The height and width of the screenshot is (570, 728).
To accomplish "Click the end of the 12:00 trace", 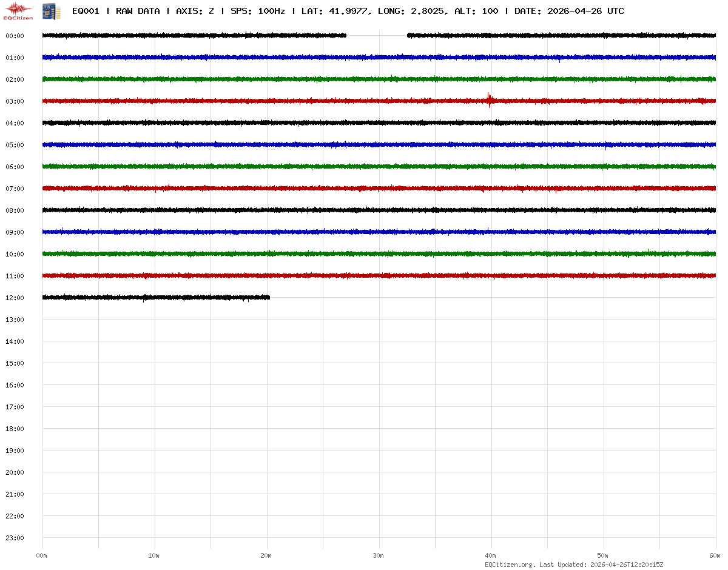I will click(269, 297).
